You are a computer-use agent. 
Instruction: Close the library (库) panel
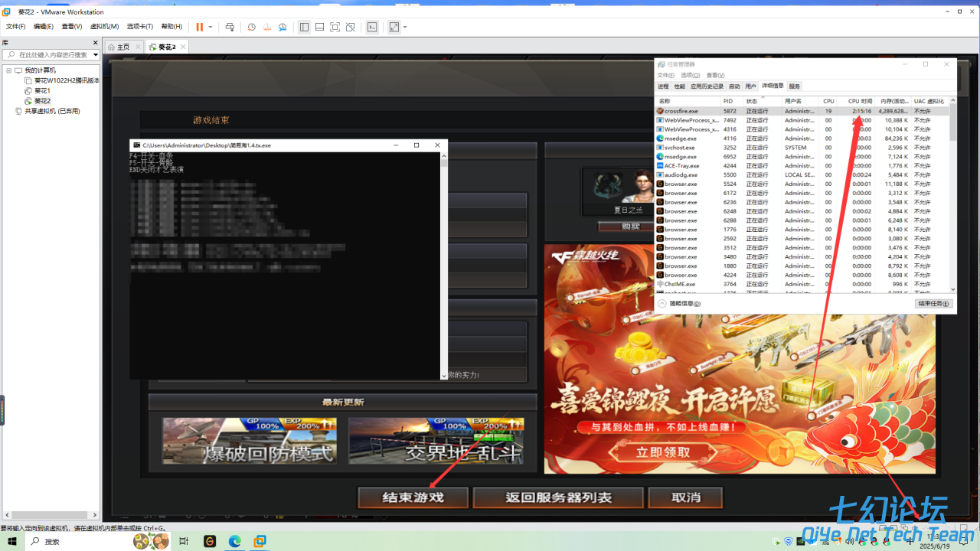[96, 43]
